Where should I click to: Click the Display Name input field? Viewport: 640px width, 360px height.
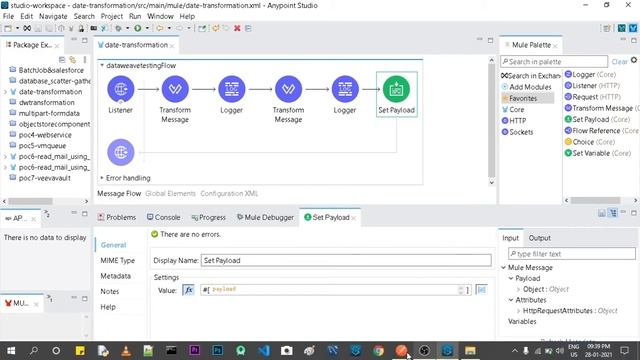coord(346,260)
